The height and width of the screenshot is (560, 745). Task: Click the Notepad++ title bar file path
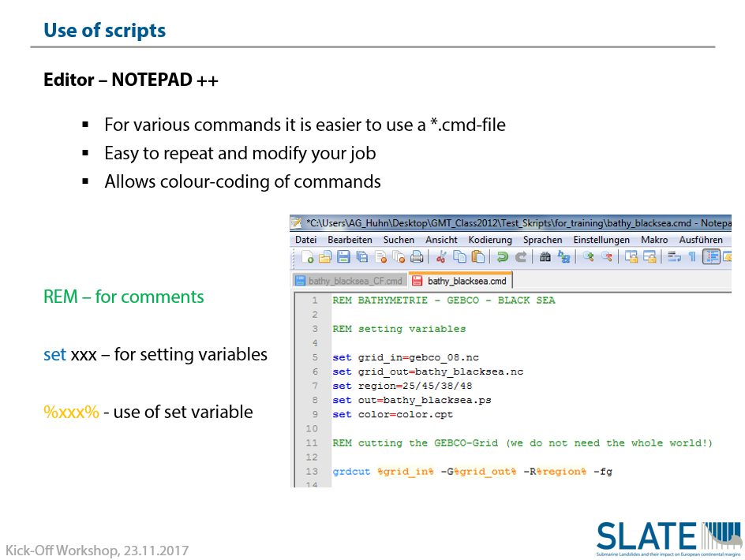click(518, 222)
